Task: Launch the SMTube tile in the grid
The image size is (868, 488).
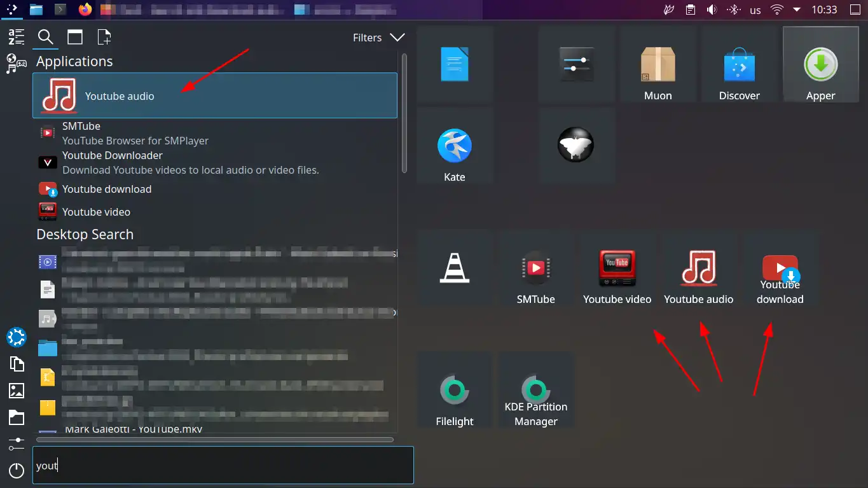Action: (536, 268)
